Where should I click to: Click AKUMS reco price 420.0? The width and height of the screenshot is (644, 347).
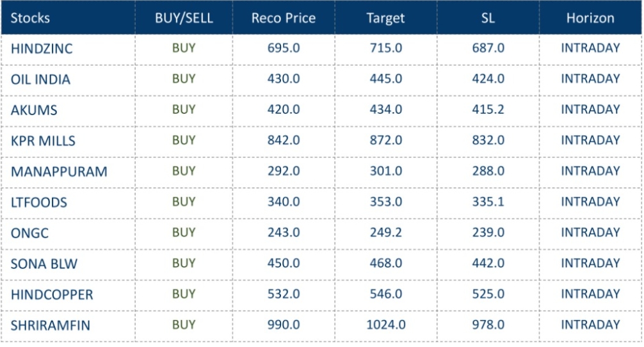pyautogui.click(x=283, y=109)
